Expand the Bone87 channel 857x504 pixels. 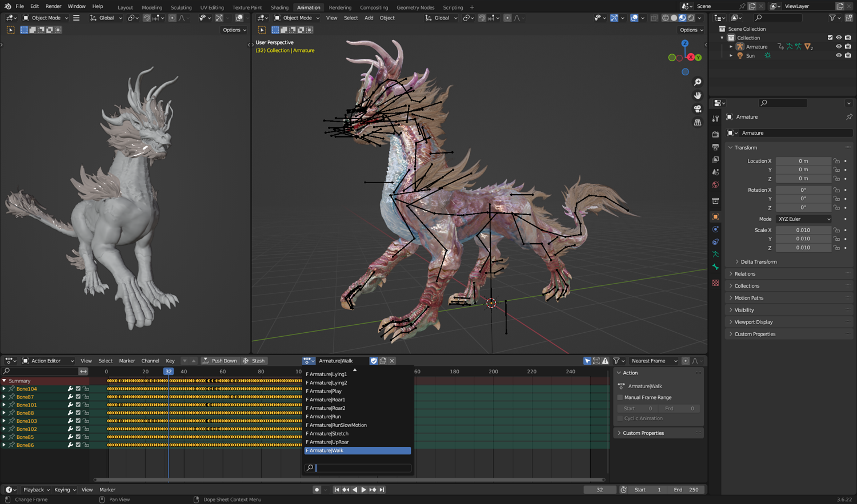pos(4,397)
